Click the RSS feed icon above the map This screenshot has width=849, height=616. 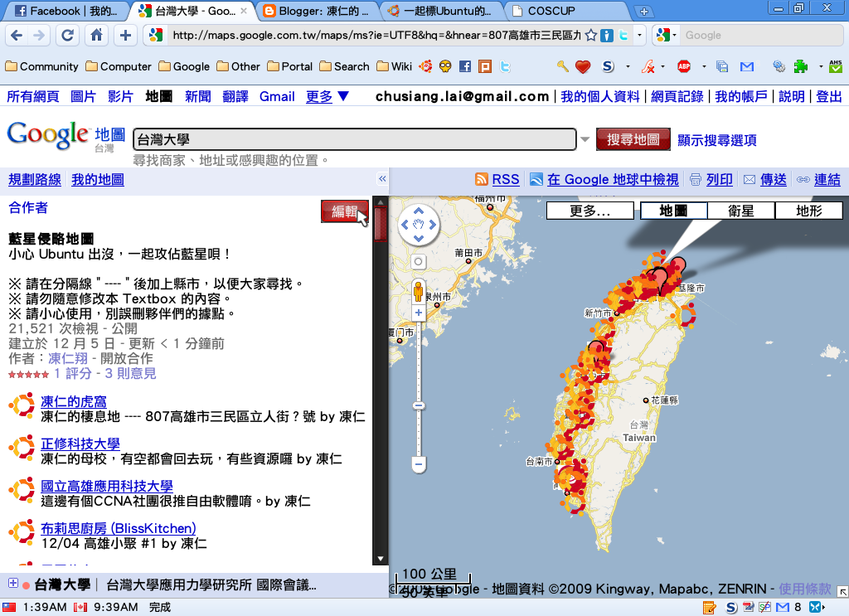click(482, 179)
